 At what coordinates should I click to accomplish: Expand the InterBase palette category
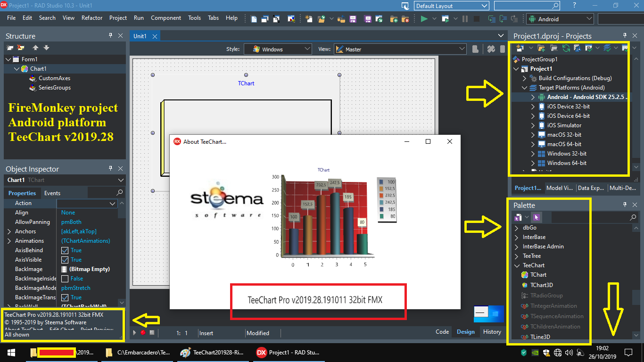click(517, 237)
